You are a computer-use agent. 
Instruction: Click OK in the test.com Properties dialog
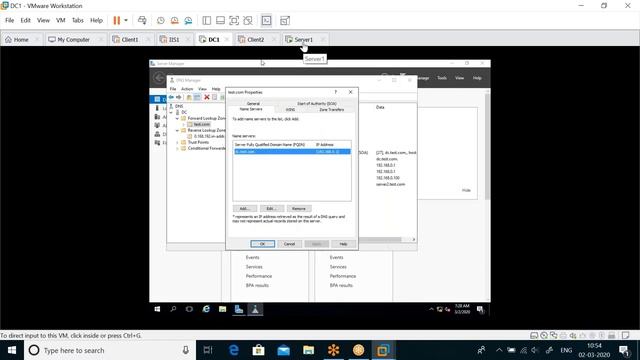(x=262, y=244)
